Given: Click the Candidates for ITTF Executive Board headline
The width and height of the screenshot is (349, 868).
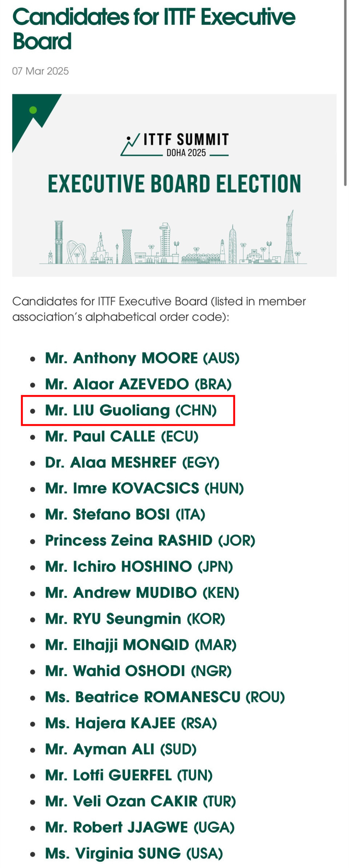Looking at the screenshot, I should pyautogui.click(x=154, y=29).
